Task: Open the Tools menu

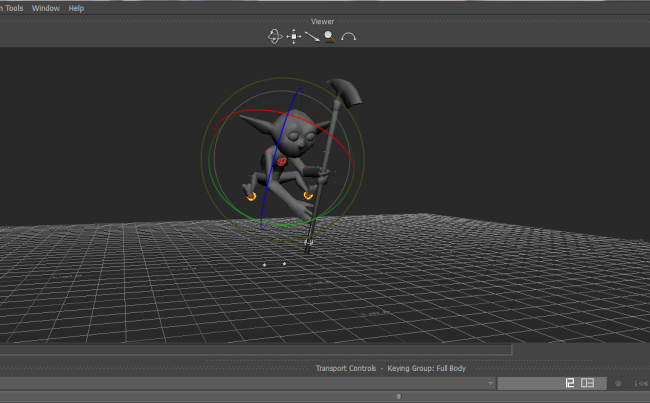Action: [11, 8]
